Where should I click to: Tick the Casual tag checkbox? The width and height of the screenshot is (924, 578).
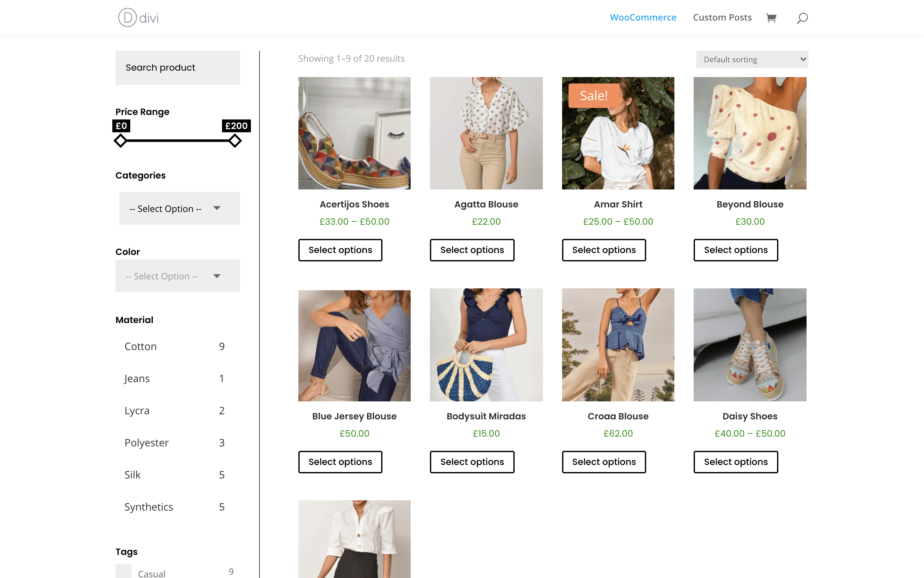[123, 572]
